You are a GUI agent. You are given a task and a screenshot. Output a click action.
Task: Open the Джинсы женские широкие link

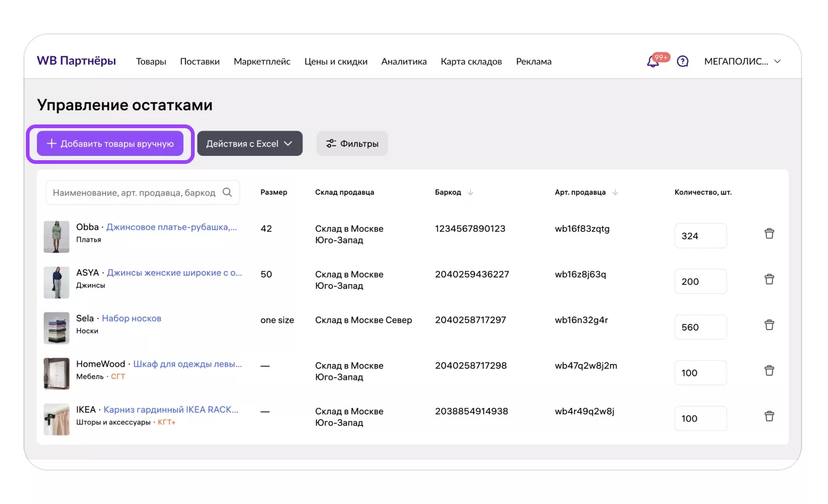[175, 272]
